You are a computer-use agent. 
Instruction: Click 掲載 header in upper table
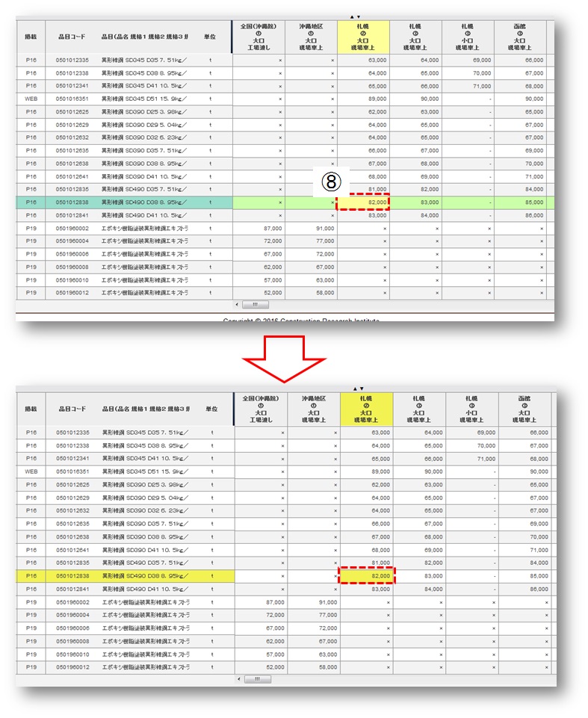pos(31,37)
